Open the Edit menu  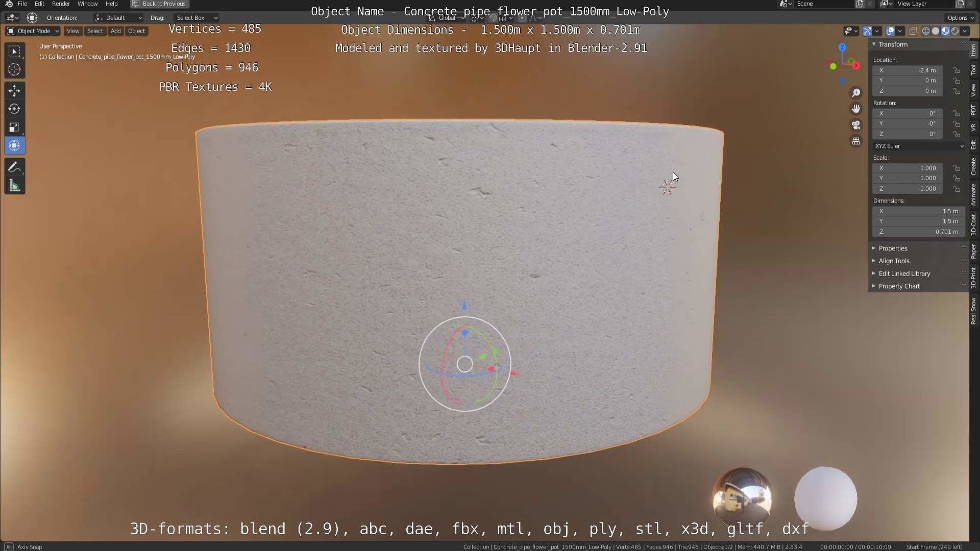click(x=39, y=4)
